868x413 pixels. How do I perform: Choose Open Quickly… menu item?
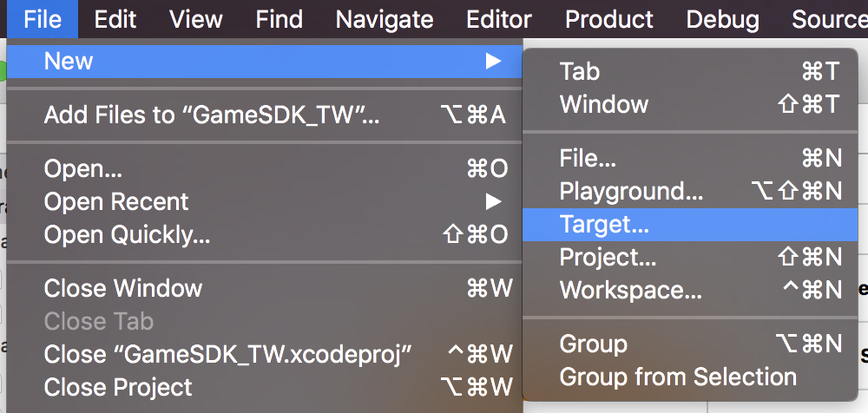pyautogui.click(x=127, y=235)
